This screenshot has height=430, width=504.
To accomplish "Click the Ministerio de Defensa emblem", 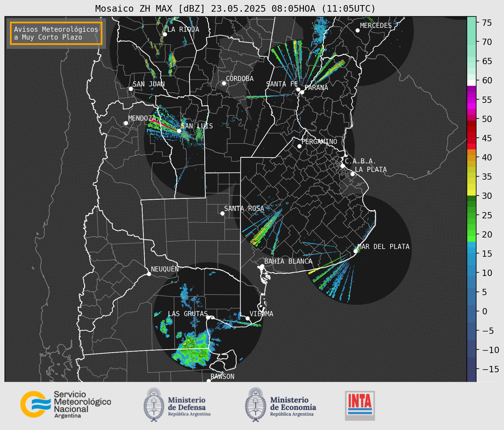I will pyautogui.click(x=154, y=405).
